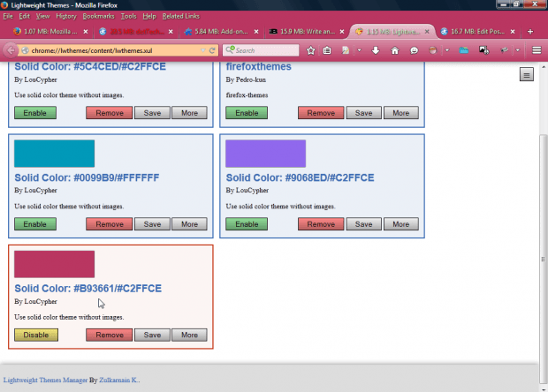
Task: Open a new tab with plus button
Action: [530, 32]
